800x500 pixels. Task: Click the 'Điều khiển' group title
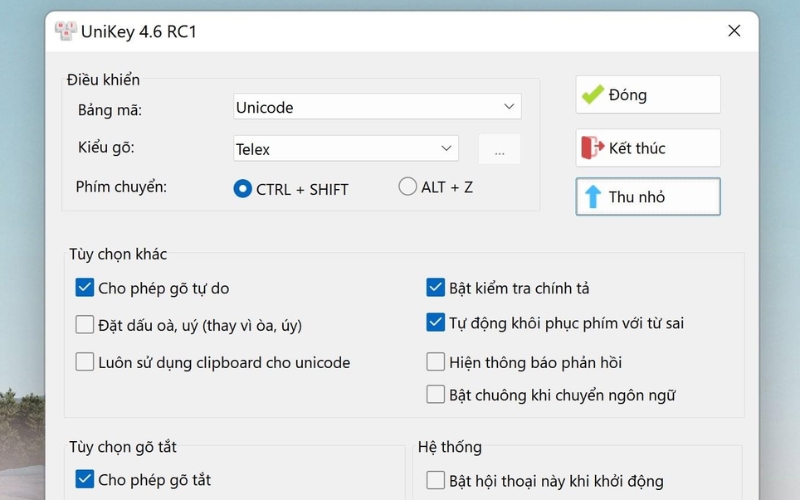point(103,80)
